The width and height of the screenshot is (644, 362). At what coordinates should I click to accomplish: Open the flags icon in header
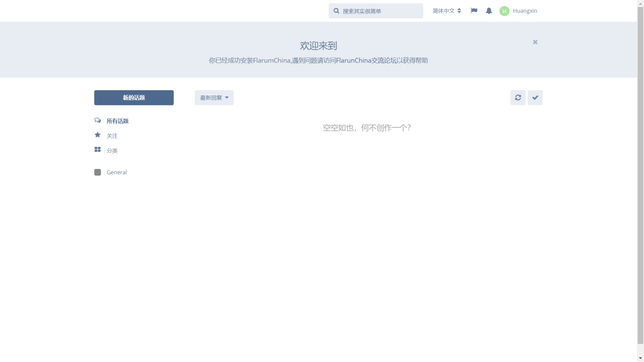point(474,11)
